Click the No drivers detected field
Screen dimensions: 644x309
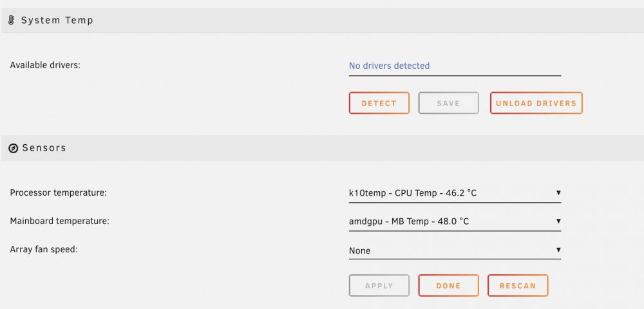[455, 66]
